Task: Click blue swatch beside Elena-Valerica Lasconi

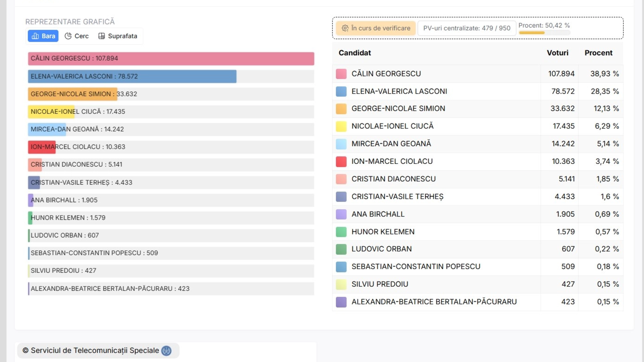Action: coord(341,91)
